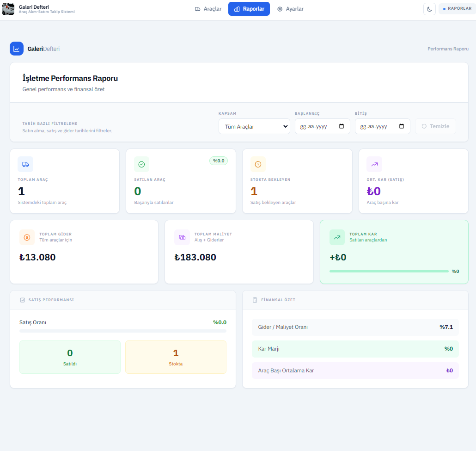This screenshot has height=451, width=476.
Task: Open the Araçlar tab
Action: tap(208, 9)
